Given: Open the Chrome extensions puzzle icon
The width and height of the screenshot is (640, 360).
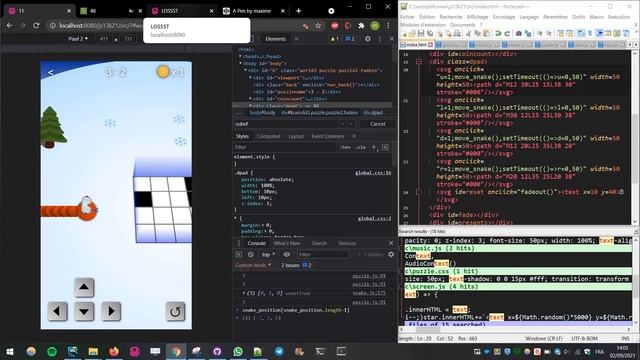Looking at the screenshot, I should point(361,25).
